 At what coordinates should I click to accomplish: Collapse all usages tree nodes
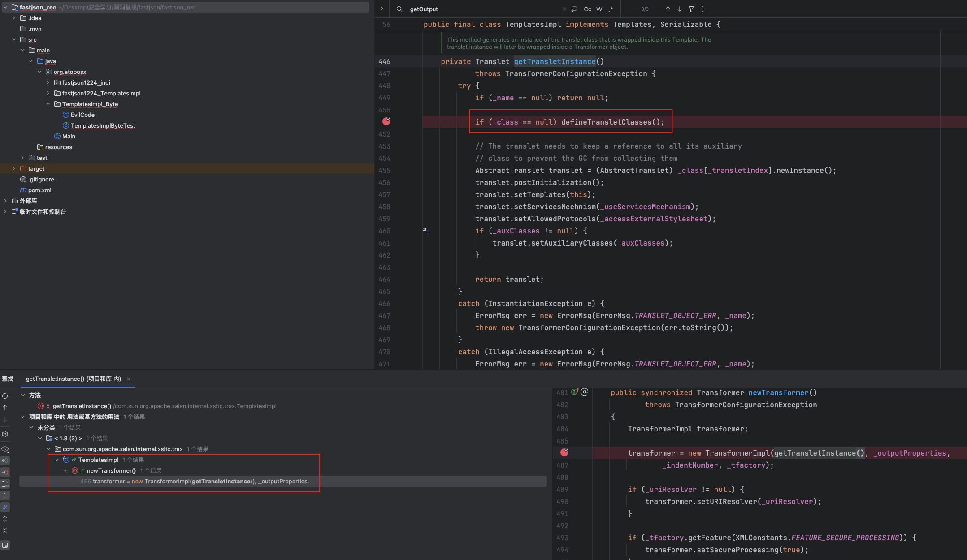coord(5,530)
